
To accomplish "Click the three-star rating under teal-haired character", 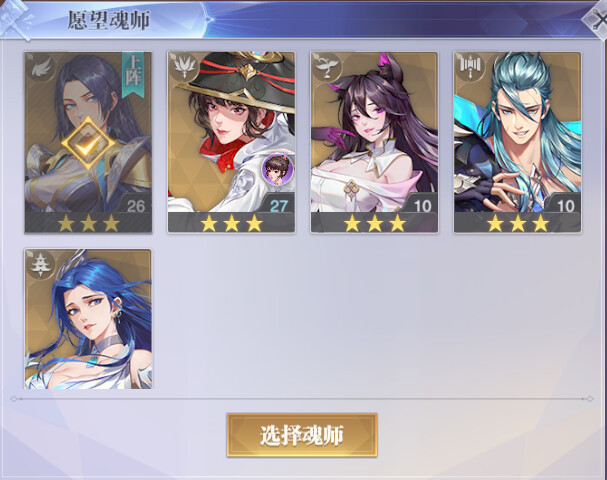I will click(518, 223).
